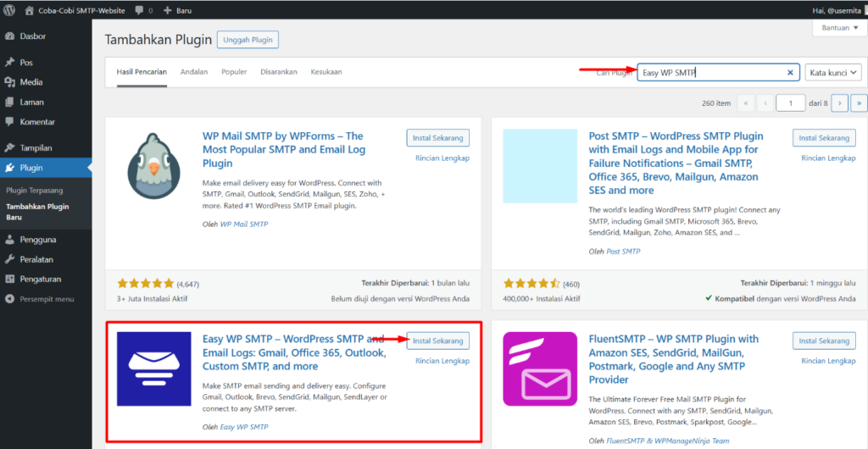Open the comments bubble icon in the admin bar

pos(139,10)
